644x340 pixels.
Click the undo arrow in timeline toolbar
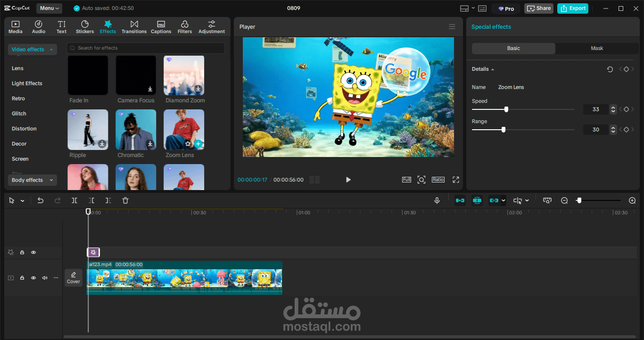41,200
